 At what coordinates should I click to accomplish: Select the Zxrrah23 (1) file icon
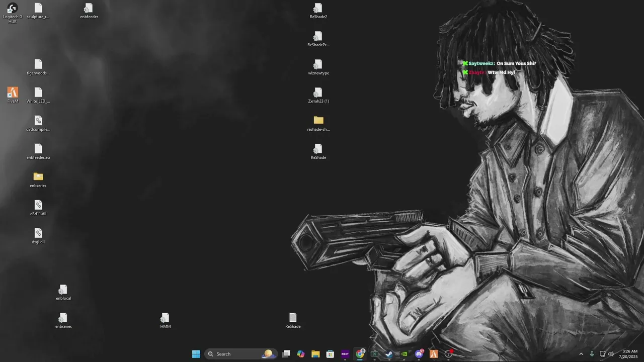(x=318, y=96)
